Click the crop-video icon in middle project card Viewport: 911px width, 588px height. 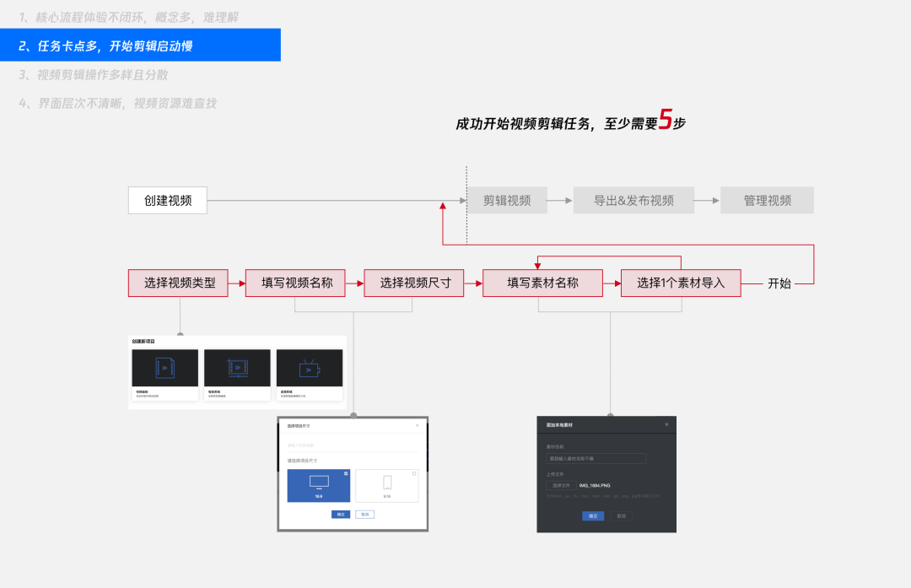click(x=238, y=369)
